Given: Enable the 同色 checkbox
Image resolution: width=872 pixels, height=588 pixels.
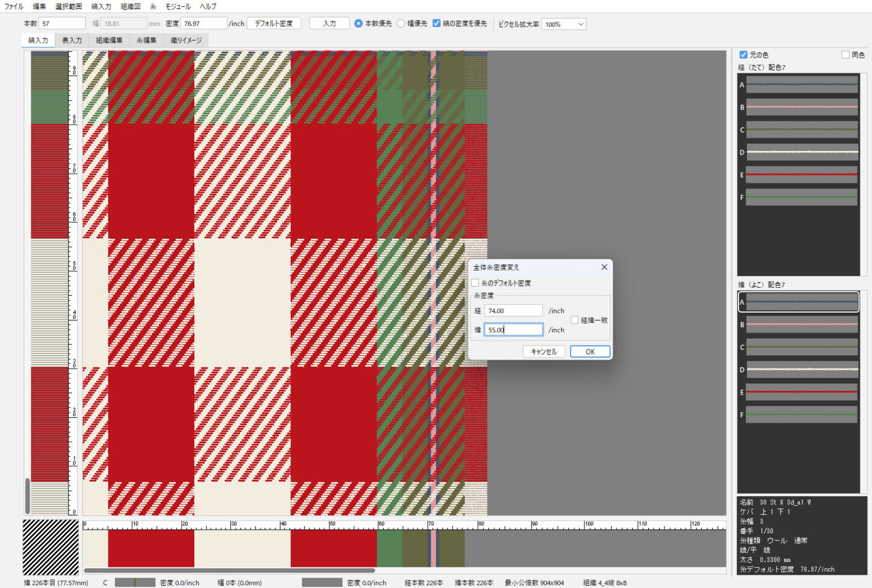Looking at the screenshot, I should coord(846,55).
